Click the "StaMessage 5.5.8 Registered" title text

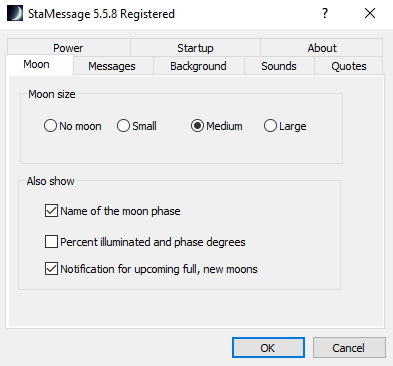click(101, 14)
